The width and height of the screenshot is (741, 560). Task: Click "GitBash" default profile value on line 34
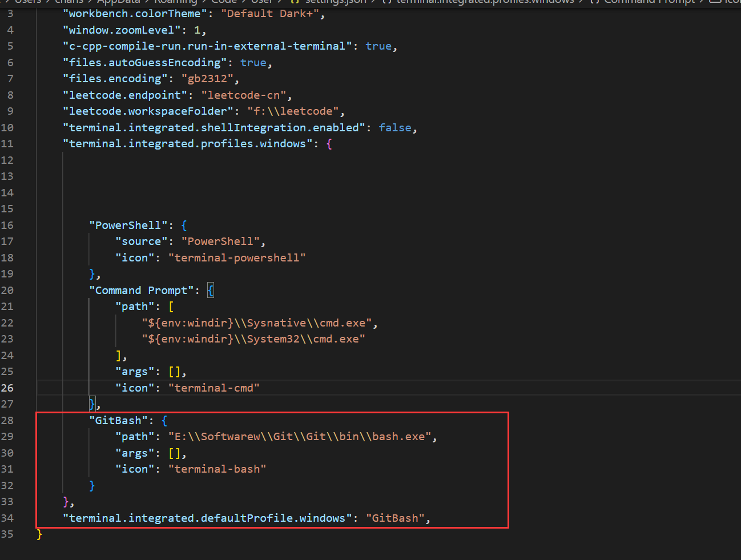[395, 518]
